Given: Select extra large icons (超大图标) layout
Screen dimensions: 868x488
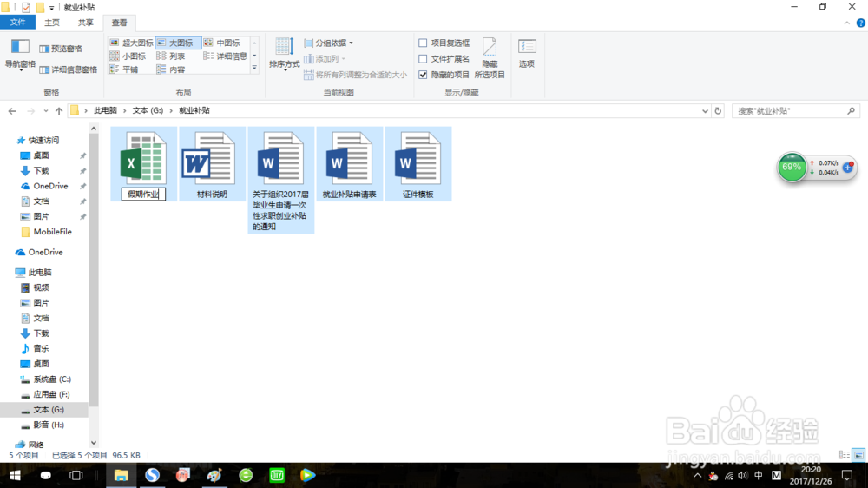Looking at the screenshot, I should (x=131, y=43).
